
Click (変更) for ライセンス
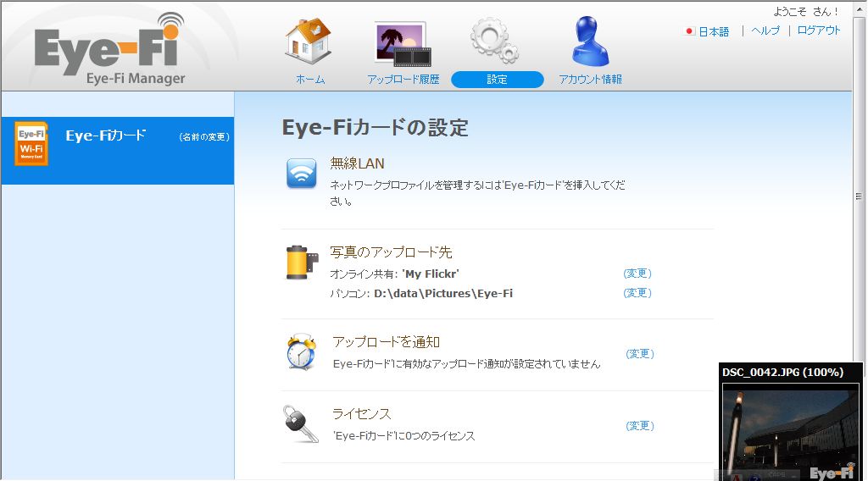point(640,425)
